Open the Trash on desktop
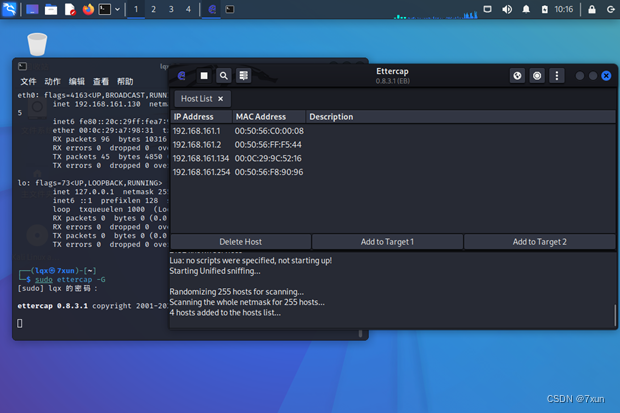620x413 pixels. pyautogui.click(x=37, y=44)
